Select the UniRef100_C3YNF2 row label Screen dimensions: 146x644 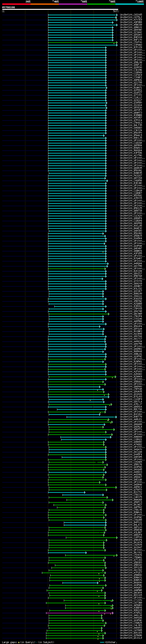tap(131, 77)
